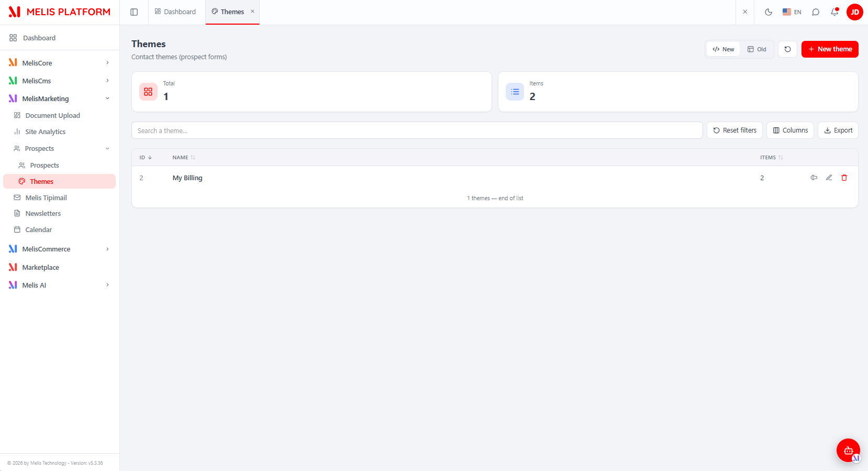Click the New theme button
Viewport: 868px width, 471px height.
click(830, 49)
